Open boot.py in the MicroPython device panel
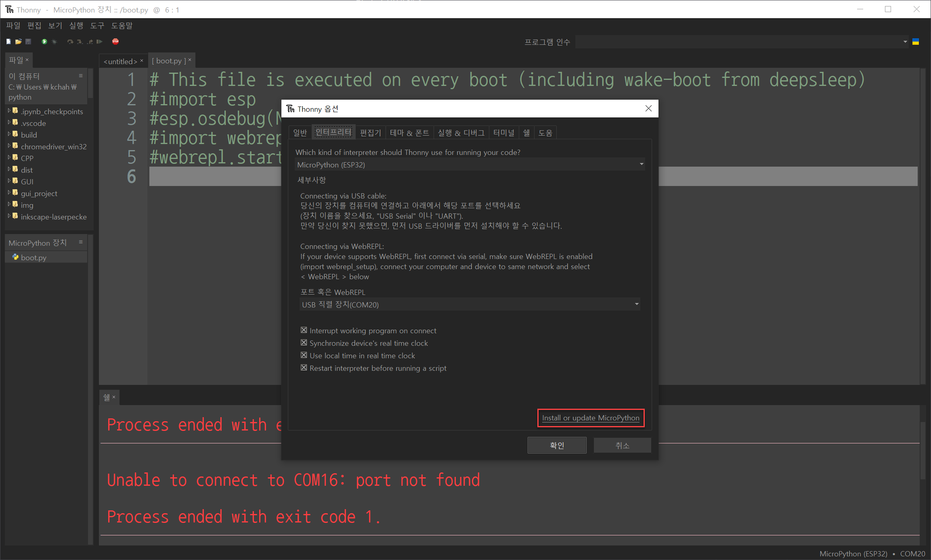This screenshot has width=931, height=560. [x=34, y=257]
